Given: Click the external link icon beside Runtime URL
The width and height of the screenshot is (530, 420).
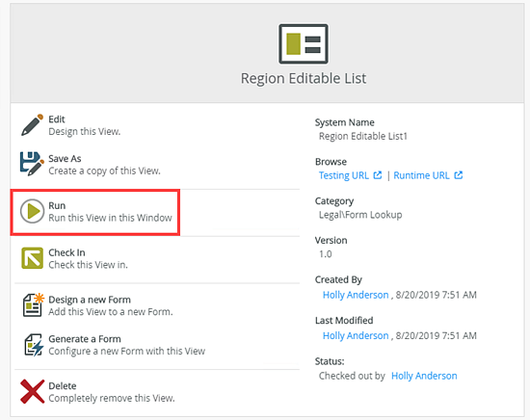Looking at the screenshot, I should click(x=459, y=175).
